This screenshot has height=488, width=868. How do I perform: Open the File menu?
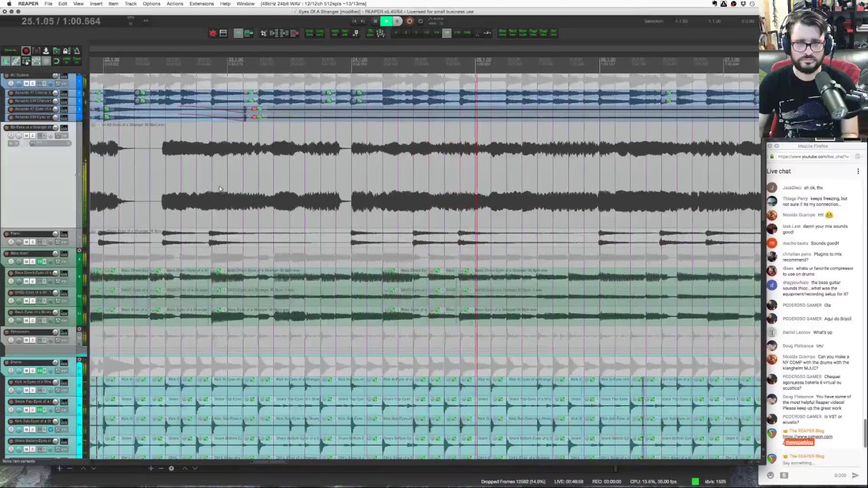tap(49, 4)
